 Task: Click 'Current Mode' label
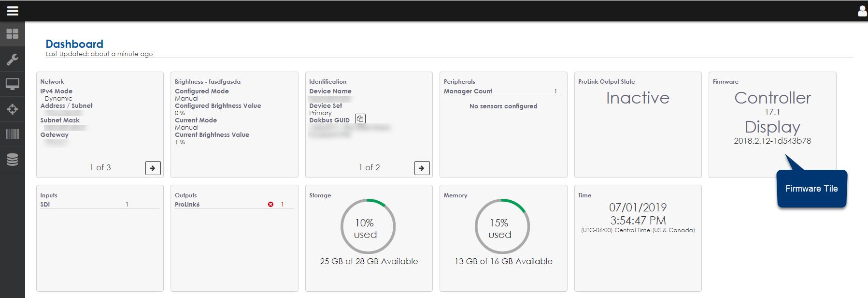click(x=196, y=120)
